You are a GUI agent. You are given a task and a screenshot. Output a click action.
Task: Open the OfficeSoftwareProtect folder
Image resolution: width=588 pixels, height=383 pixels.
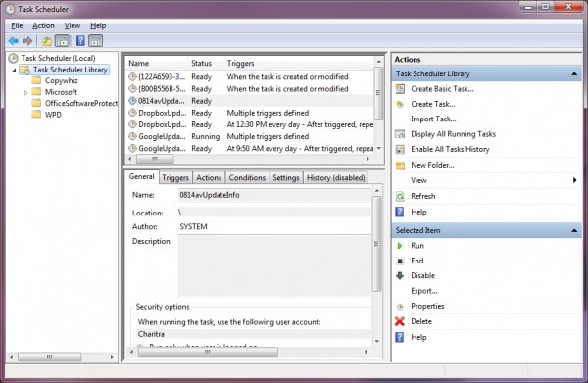(81, 103)
